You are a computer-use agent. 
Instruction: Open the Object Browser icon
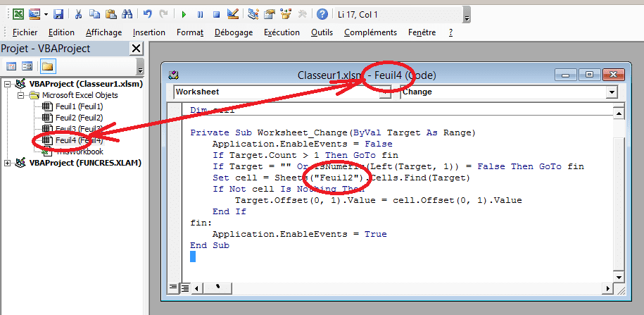pyautogui.click(x=285, y=14)
